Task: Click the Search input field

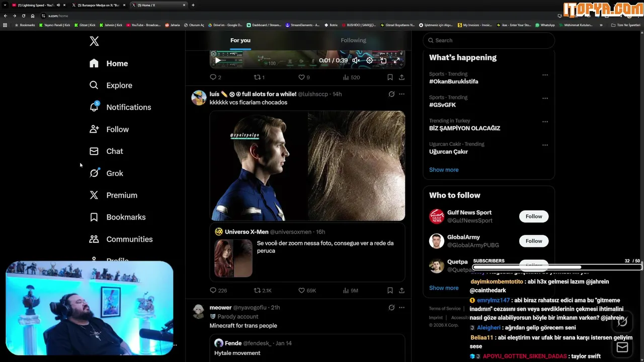Action: click(489, 40)
